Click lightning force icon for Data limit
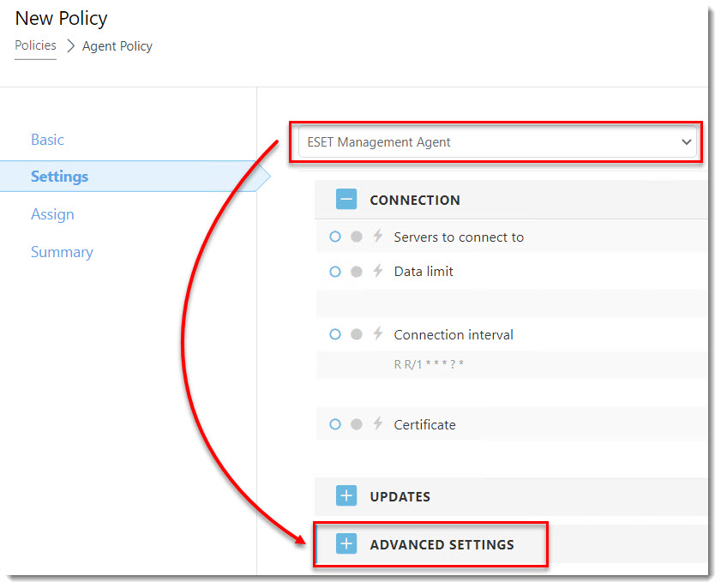The height and width of the screenshot is (588, 721). pyautogui.click(x=378, y=270)
